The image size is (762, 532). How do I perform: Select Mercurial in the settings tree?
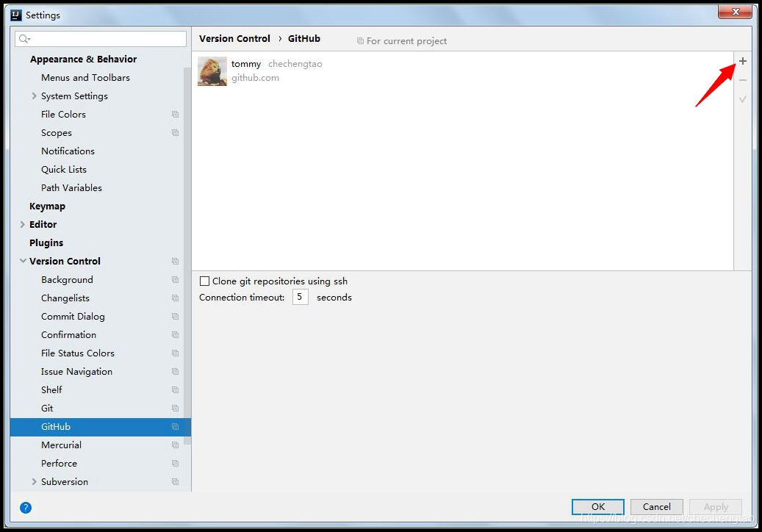tap(61, 445)
